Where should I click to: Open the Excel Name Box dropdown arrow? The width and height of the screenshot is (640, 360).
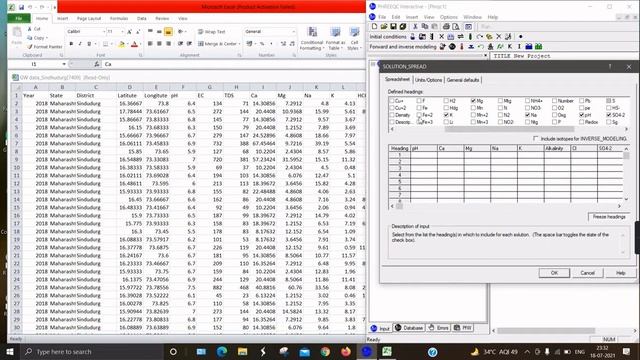click(x=64, y=64)
